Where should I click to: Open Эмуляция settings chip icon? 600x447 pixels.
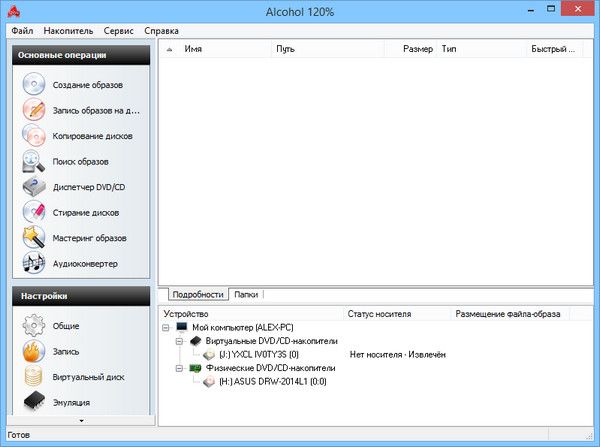coord(35,402)
